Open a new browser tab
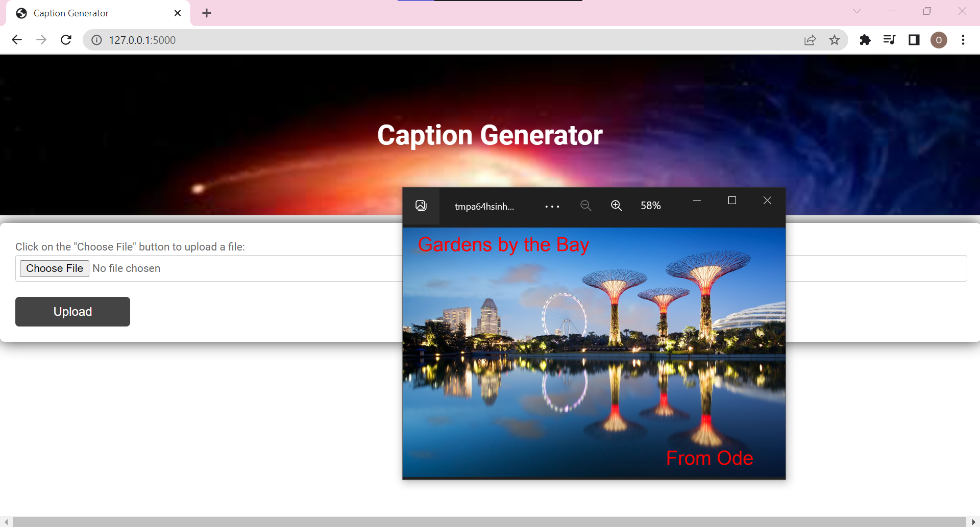 coord(206,13)
